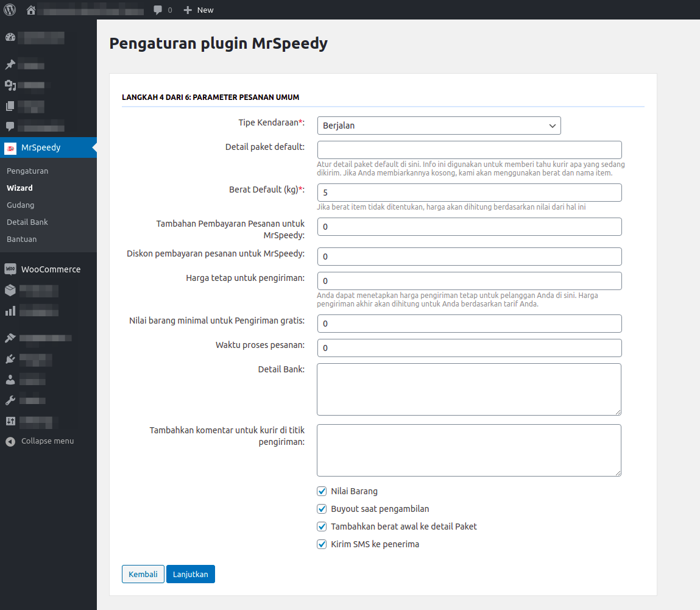Focus the Berat Default (kg) field
700x610 pixels.
click(469, 193)
